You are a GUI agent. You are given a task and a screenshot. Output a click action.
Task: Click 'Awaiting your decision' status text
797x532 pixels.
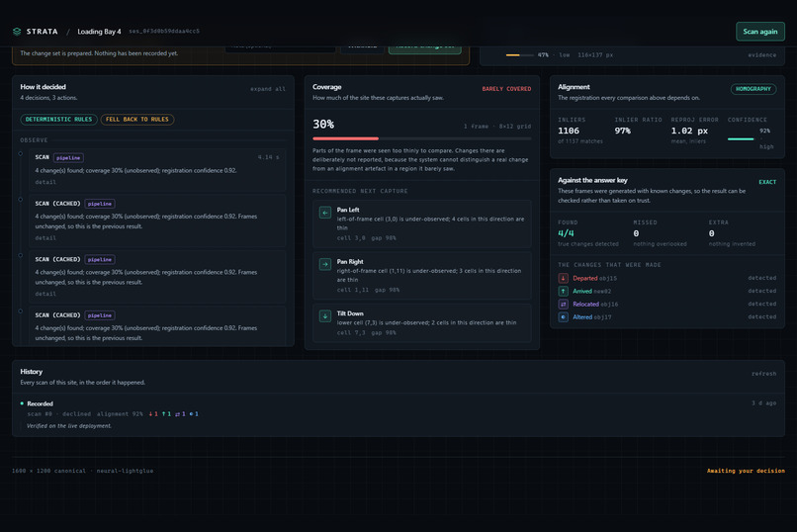point(746,471)
